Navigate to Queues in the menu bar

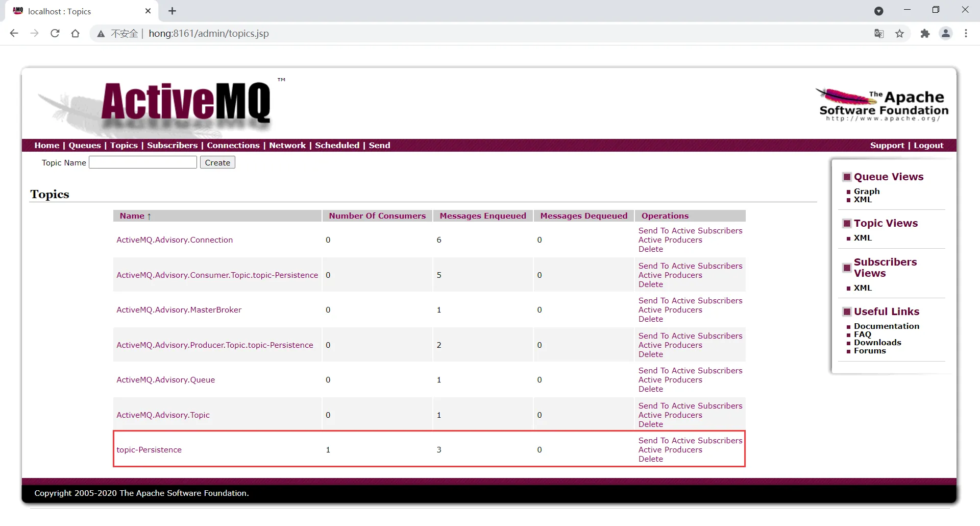pyautogui.click(x=84, y=146)
